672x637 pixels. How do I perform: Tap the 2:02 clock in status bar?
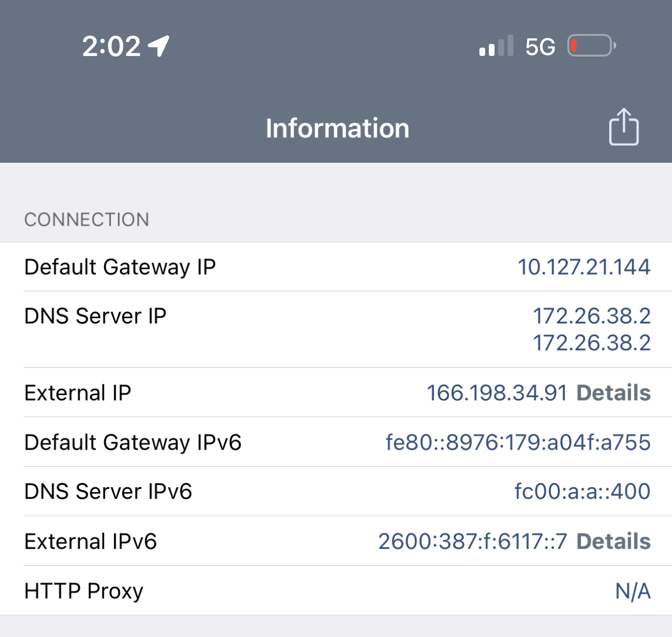[111, 47]
